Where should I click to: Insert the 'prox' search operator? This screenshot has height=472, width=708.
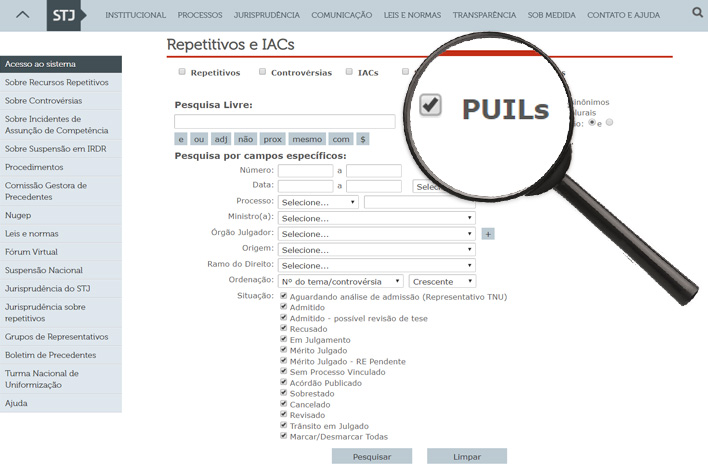tap(273, 139)
